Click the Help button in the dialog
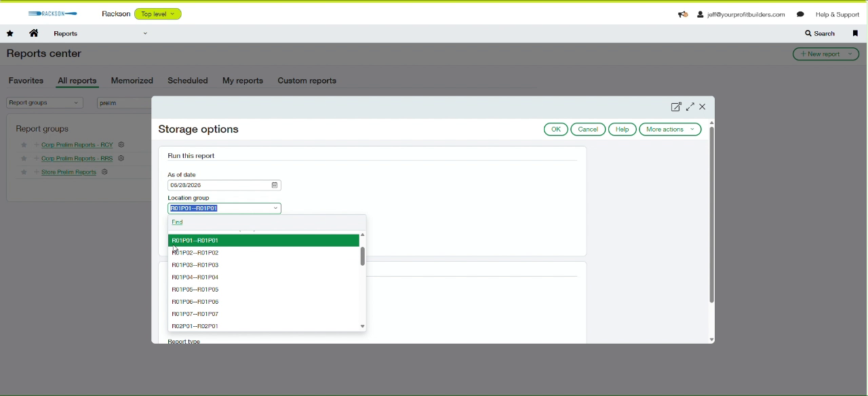 point(623,130)
